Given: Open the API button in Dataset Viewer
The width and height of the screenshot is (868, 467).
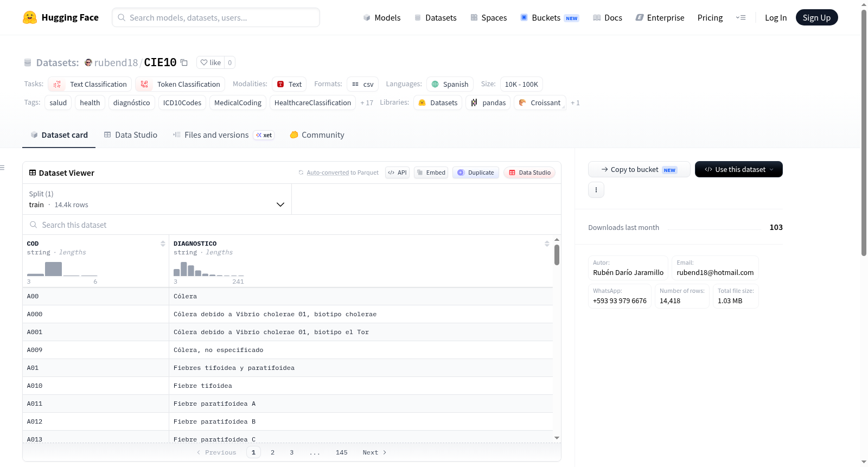Looking at the screenshot, I should 397,172.
